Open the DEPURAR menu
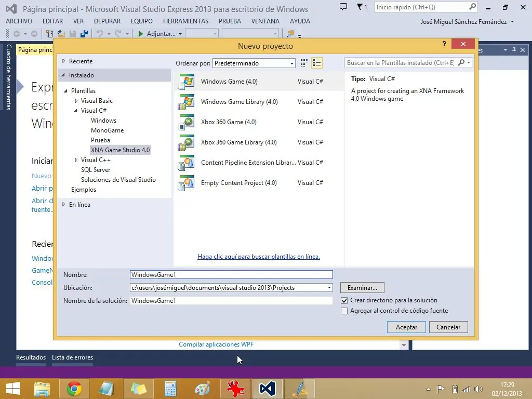Viewport: 532px width, 399px height. [x=107, y=21]
